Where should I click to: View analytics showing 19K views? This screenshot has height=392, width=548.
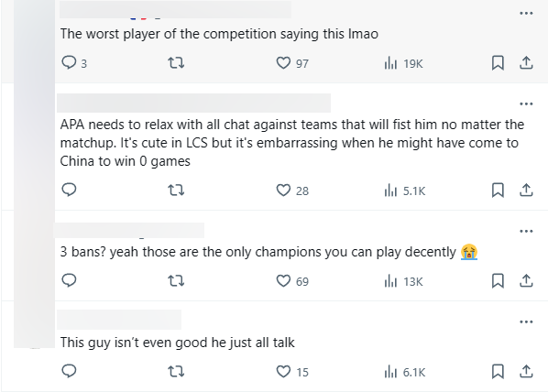pos(403,63)
